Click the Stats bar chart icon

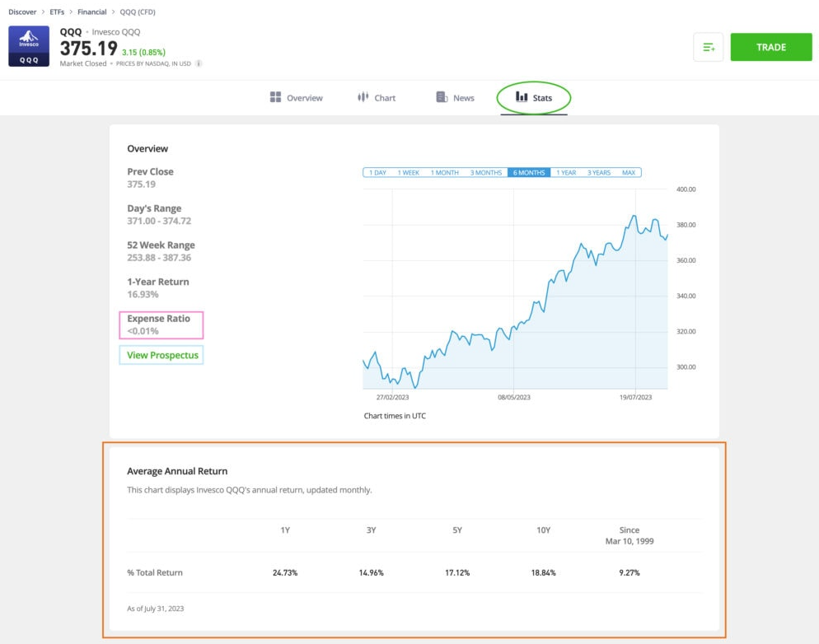pos(521,96)
